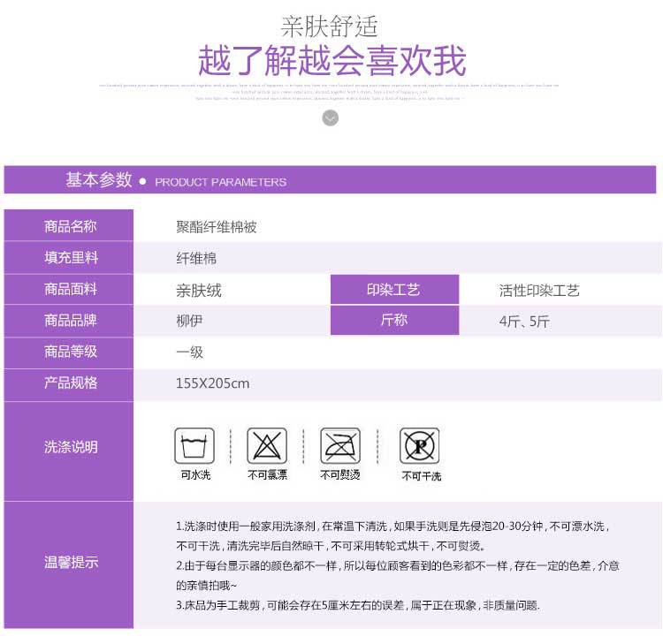The height and width of the screenshot is (644, 663).
Task: Click tip 2 about 每台显示器的颜色
Action: (398, 575)
